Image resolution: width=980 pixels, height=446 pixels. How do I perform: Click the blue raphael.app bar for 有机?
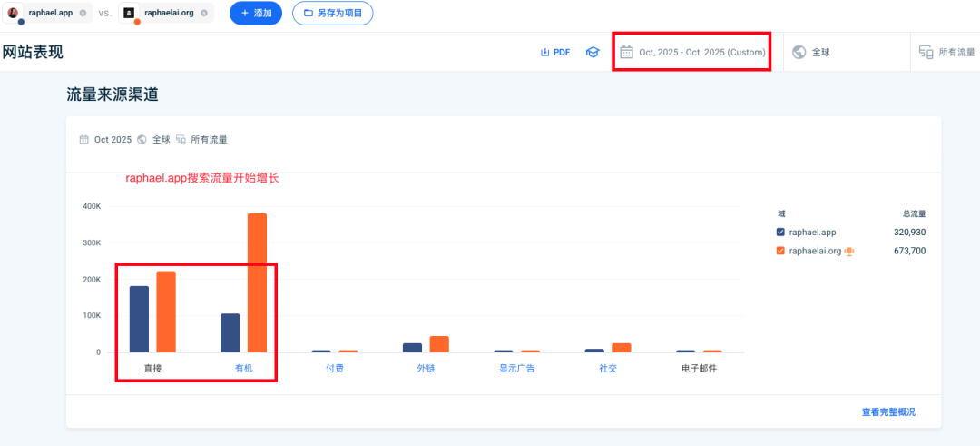pyautogui.click(x=230, y=332)
